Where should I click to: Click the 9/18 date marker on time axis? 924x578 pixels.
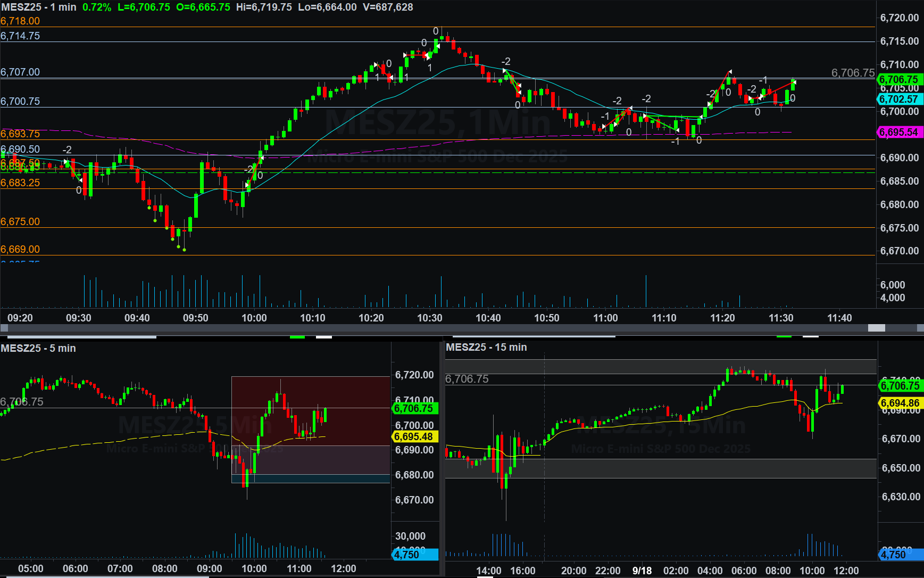tap(642, 571)
